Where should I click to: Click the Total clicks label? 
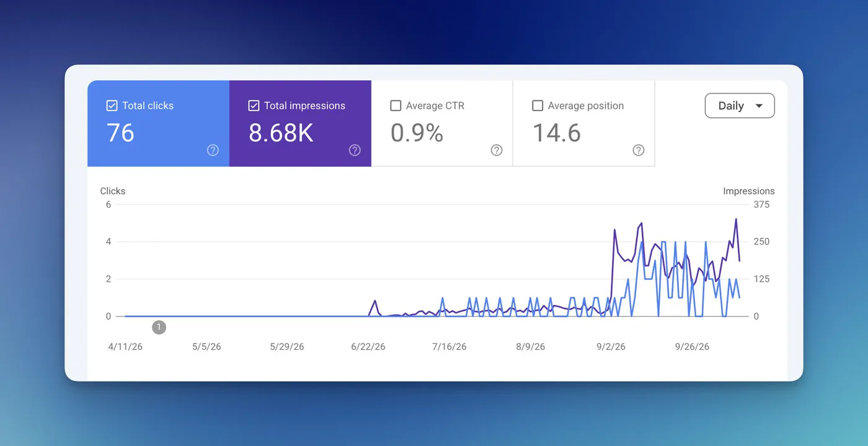(x=148, y=106)
